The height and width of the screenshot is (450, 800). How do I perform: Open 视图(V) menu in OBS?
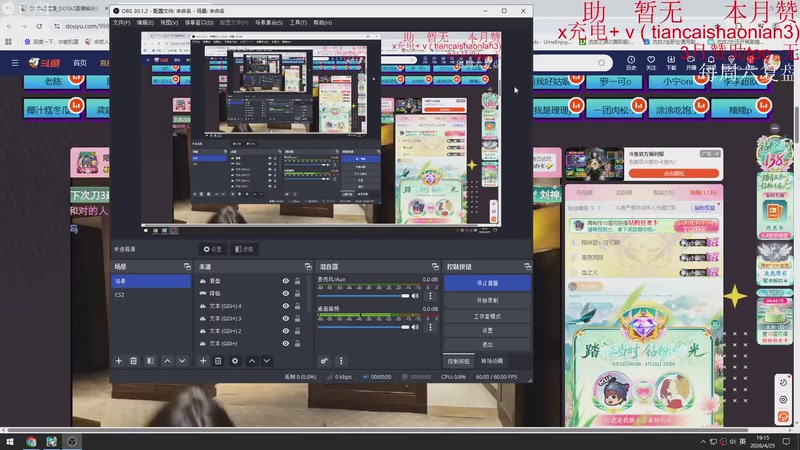(x=169, y=22)
